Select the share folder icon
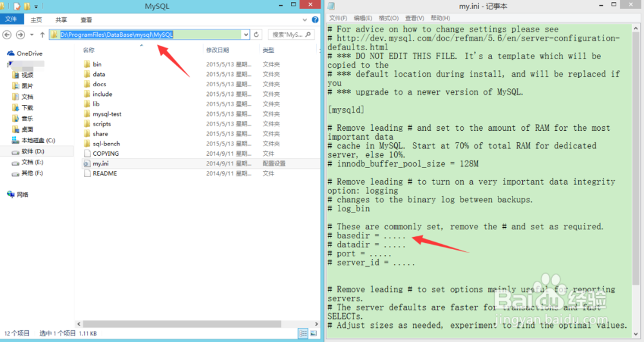This screenshot has width=644, height=342. (87, 133)
